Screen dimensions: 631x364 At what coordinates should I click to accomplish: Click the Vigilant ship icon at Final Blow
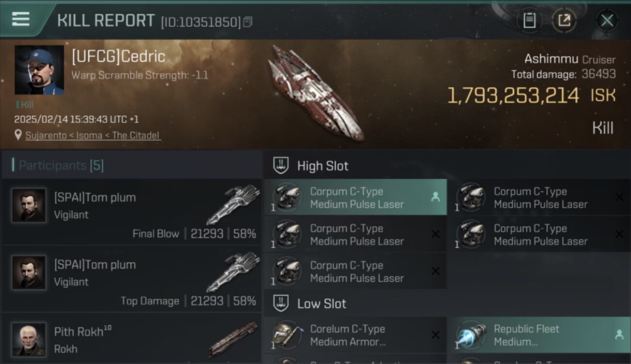pos(233,204)
